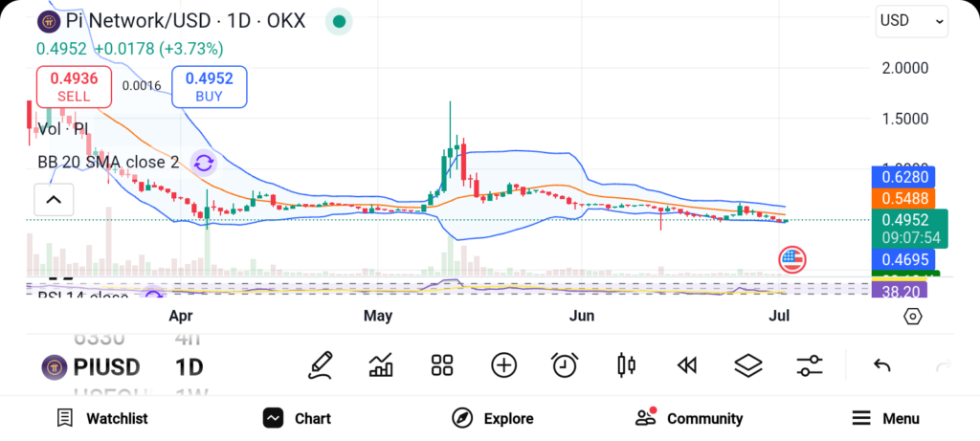Image resolution: width=980 pixels, height=441 pixels.
Task: Open the four-squares layout icon
Action: [442, 365]
